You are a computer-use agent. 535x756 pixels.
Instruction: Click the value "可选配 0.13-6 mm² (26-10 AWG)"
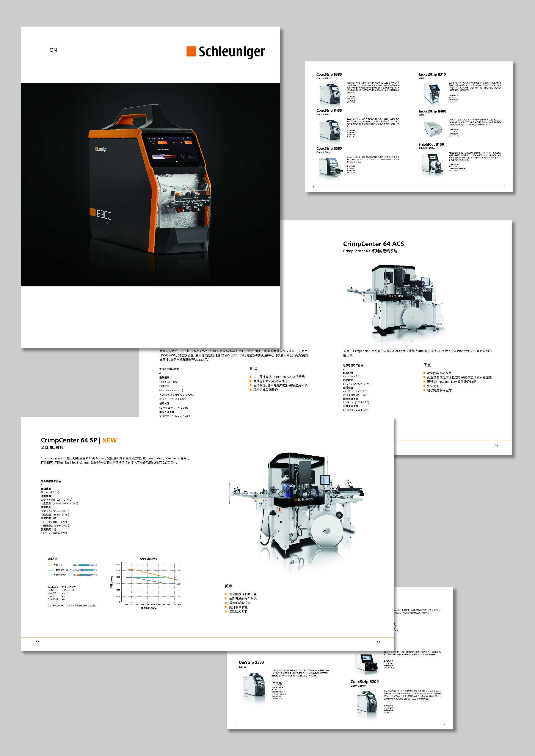[x=177, y=395]
